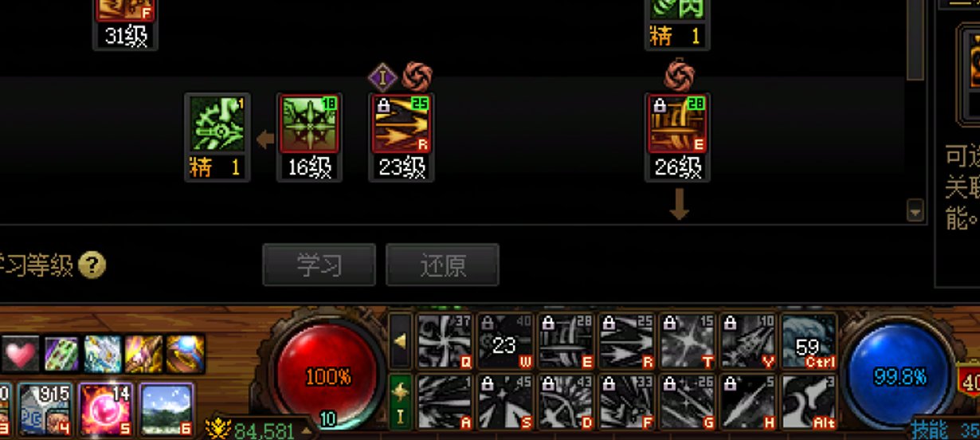
Task: Click the Ctrl hotkey slot showing 59
Action: click(x=809, y=342)
